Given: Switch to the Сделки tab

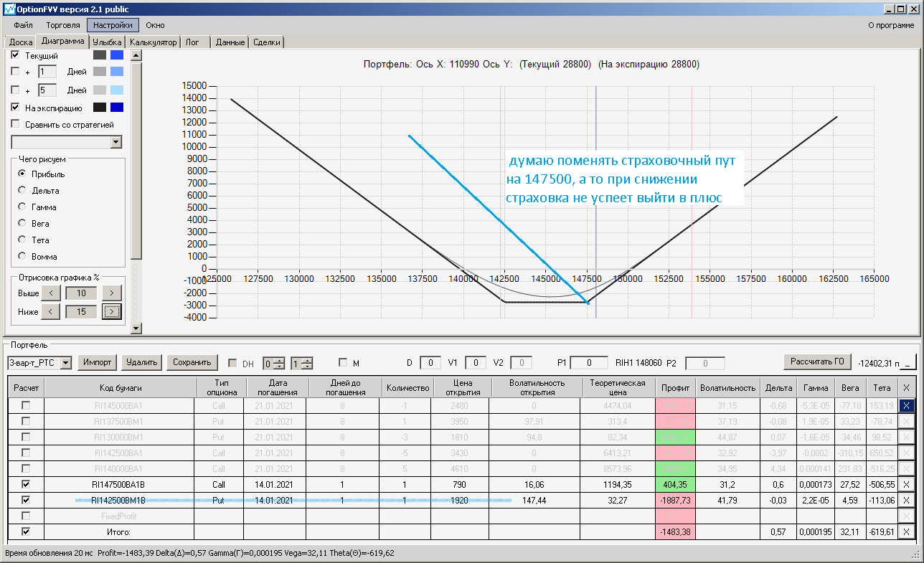Looking at the screenshot, I should click(x=267, y=42).
